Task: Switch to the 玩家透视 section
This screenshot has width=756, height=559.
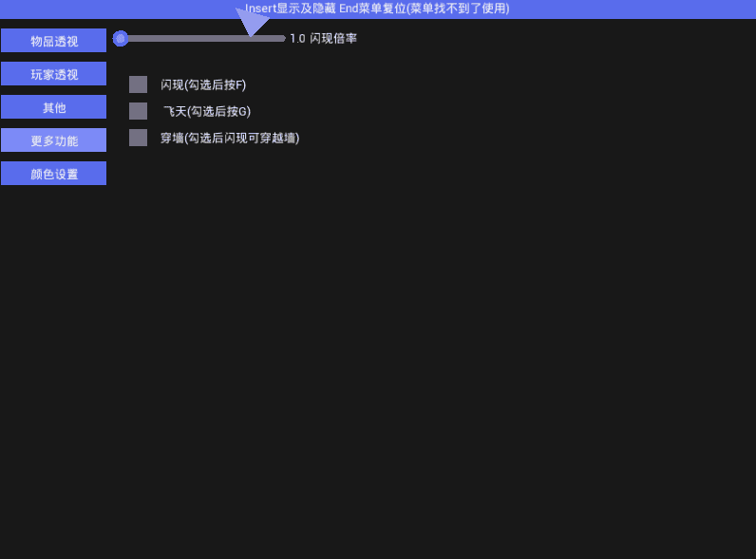Action: [x=53, y=74]
